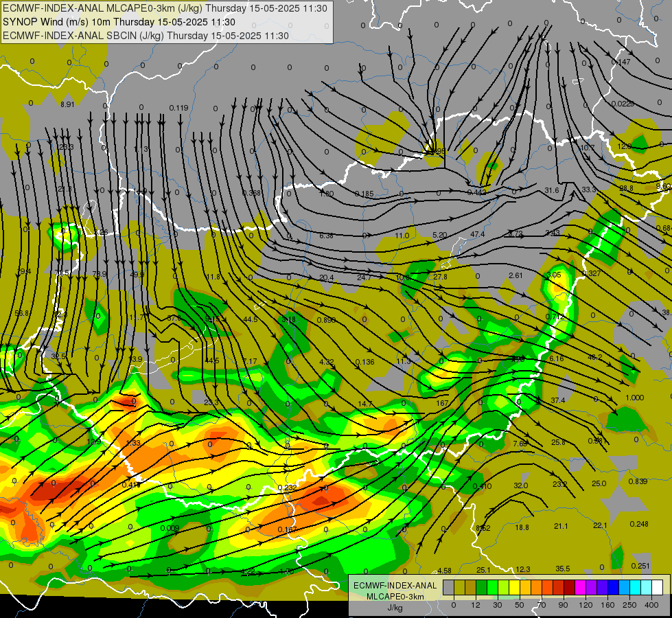
Task: Click the map value '18.8'
Action: (522, 527)
